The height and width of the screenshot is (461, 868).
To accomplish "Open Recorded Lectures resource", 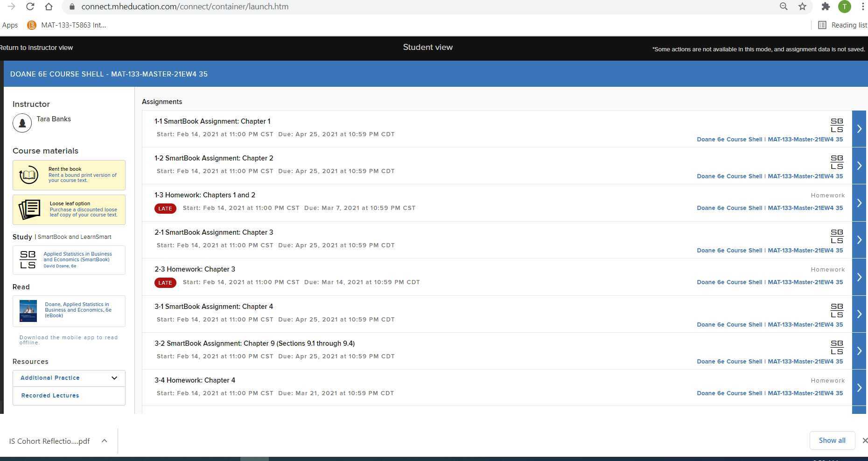I will (x=50, y=396).
